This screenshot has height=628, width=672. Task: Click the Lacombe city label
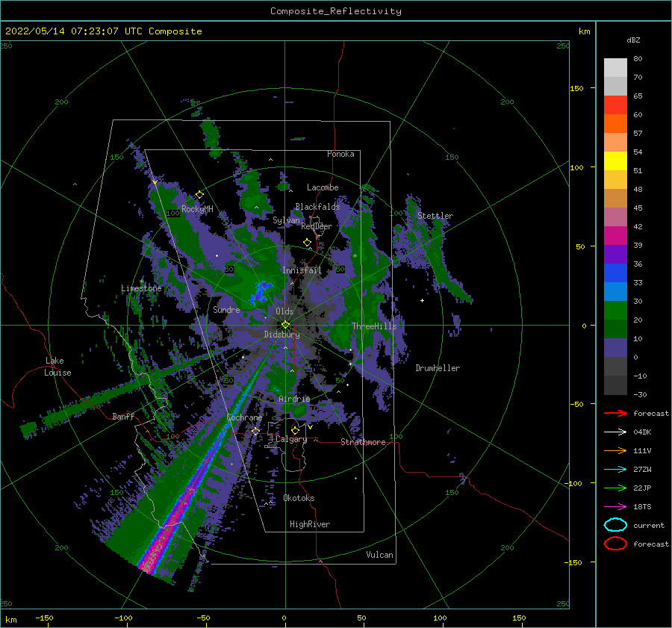click(x=323, y=187)
